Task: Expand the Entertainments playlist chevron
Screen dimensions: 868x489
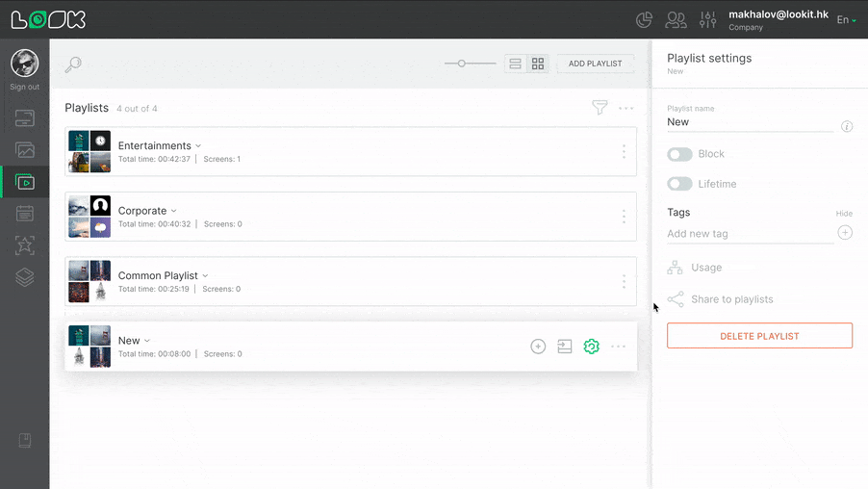Action: pos(199,146)
